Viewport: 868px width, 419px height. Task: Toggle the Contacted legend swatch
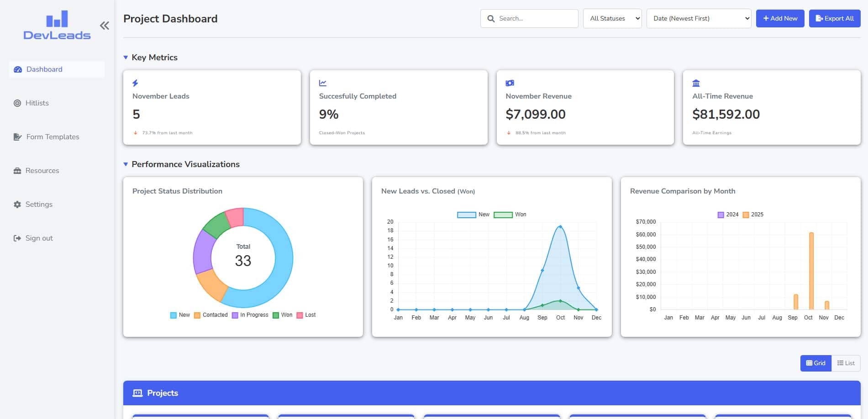tap(197, 315)
